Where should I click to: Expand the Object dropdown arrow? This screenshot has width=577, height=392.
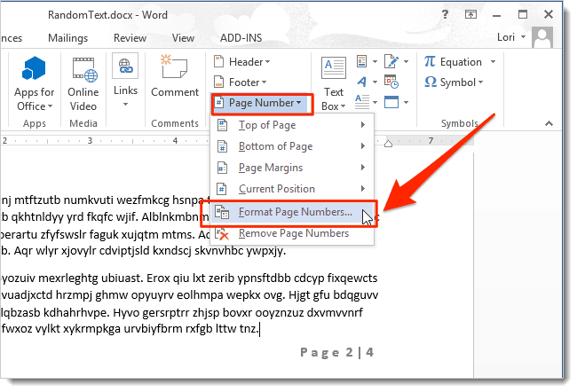tap(407, 102)
